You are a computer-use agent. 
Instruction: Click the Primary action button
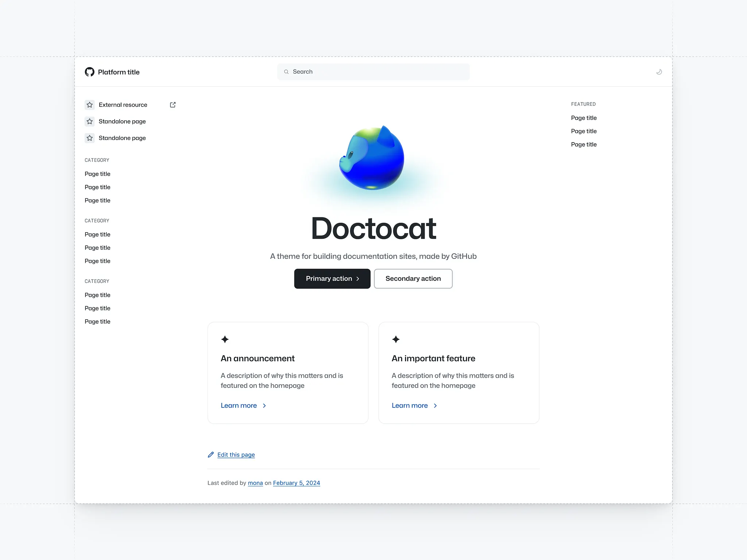click(332, 279)
